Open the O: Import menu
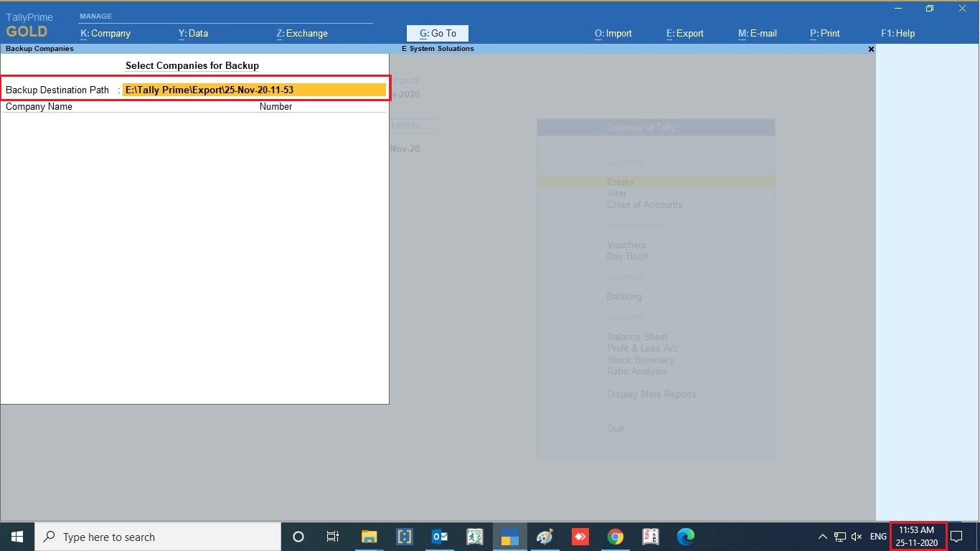This screenshot has height=551, width=980. [x=613, y=33]
